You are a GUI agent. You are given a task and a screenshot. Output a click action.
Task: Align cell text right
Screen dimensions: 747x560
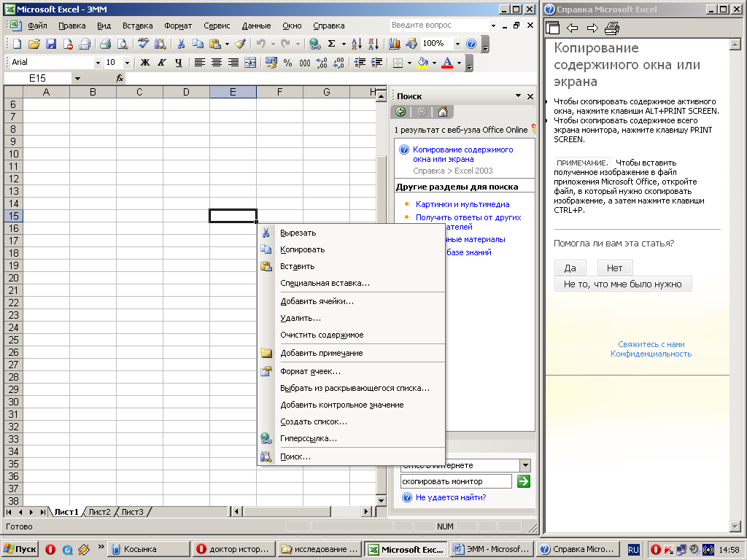point(233,63)
